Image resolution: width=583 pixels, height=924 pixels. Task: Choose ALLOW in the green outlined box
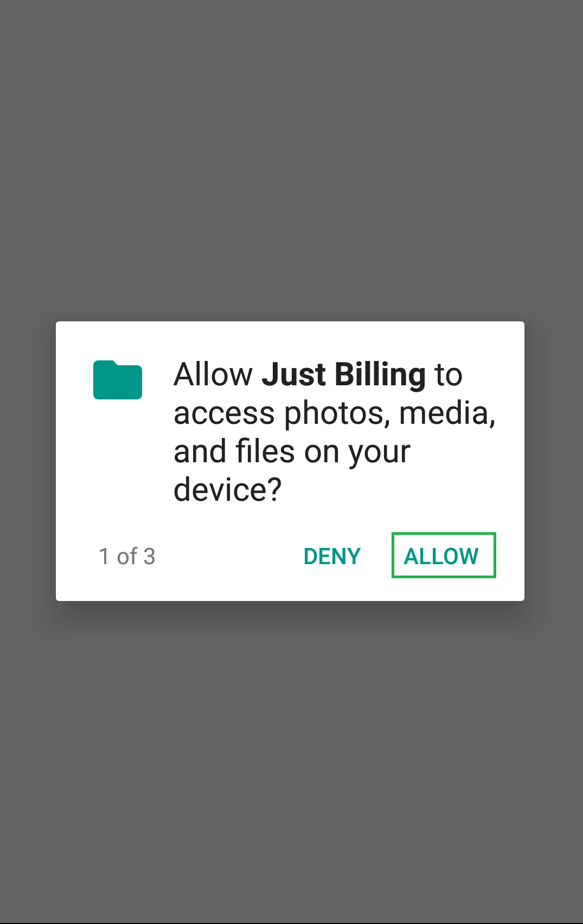point(444,555)
